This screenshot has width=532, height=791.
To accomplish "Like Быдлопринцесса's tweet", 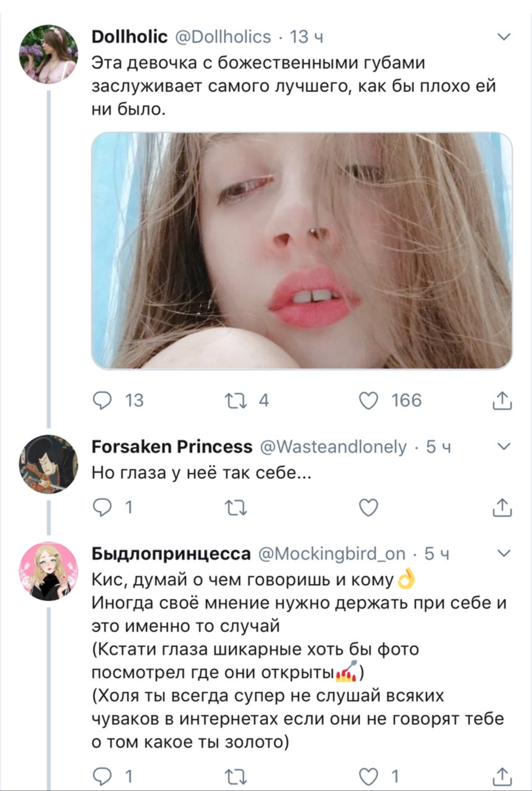I will coord(369,776).
